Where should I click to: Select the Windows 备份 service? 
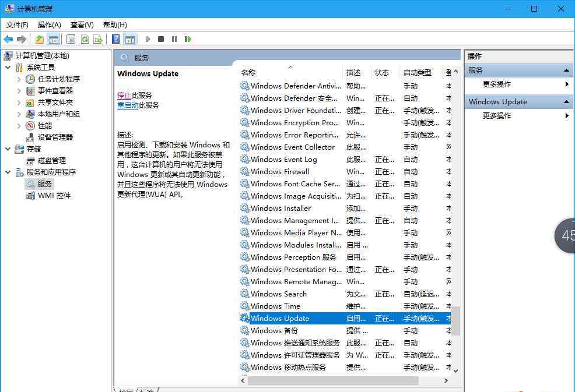coord(346,331)
